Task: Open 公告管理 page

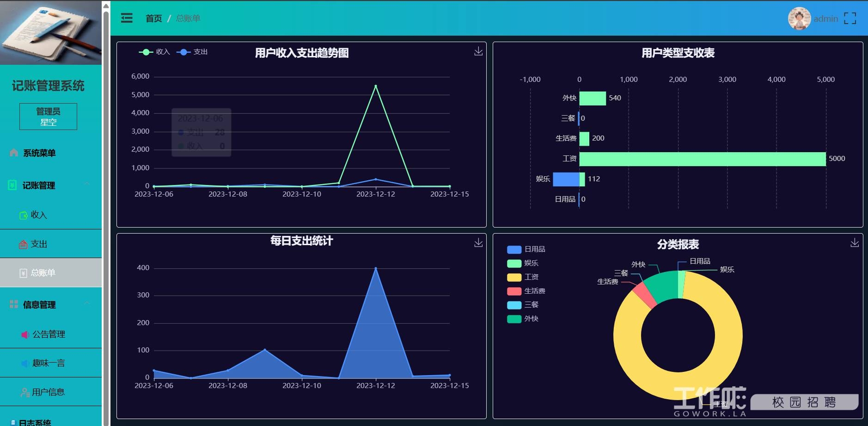Action: (51, 334)
